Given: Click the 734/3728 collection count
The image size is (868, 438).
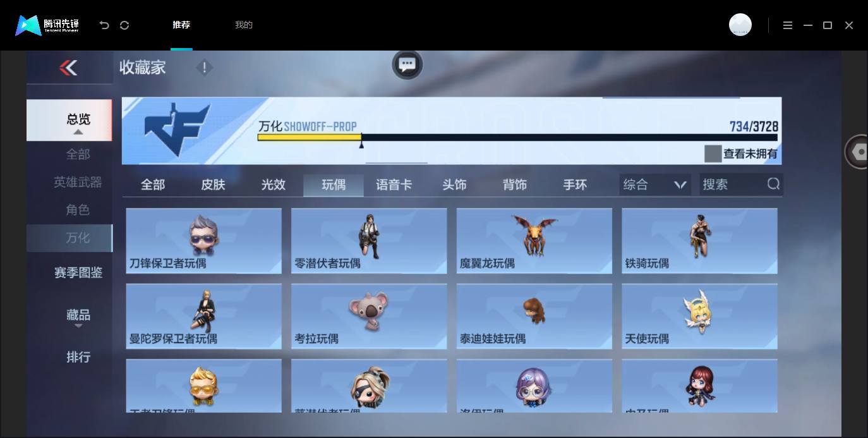Looking at the screenshot, I should (x=754, y=126).
